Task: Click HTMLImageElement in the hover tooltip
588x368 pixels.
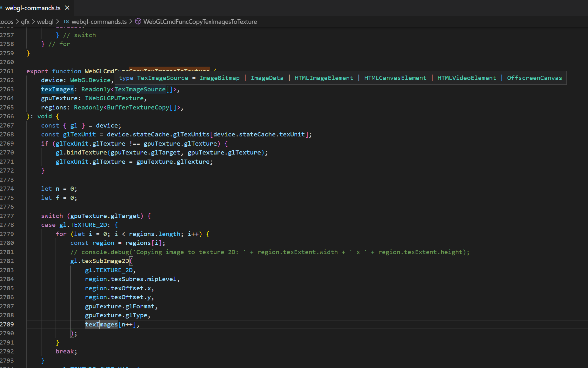Action: pos(324,78)
